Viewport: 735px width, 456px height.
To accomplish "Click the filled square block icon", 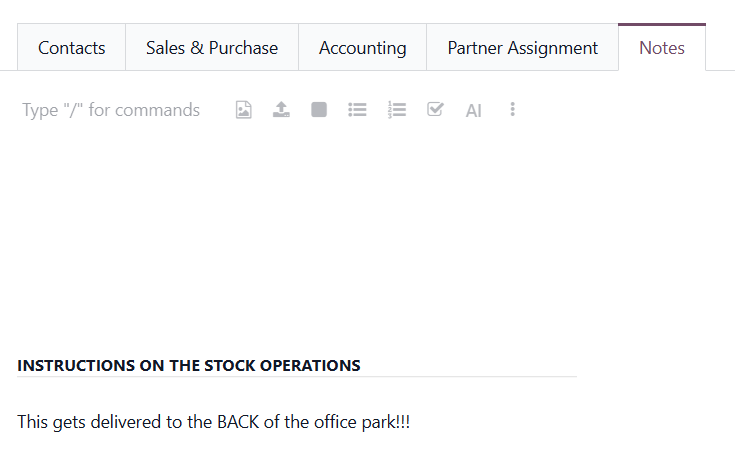I will pyautogui.click(x=319, y=110).
